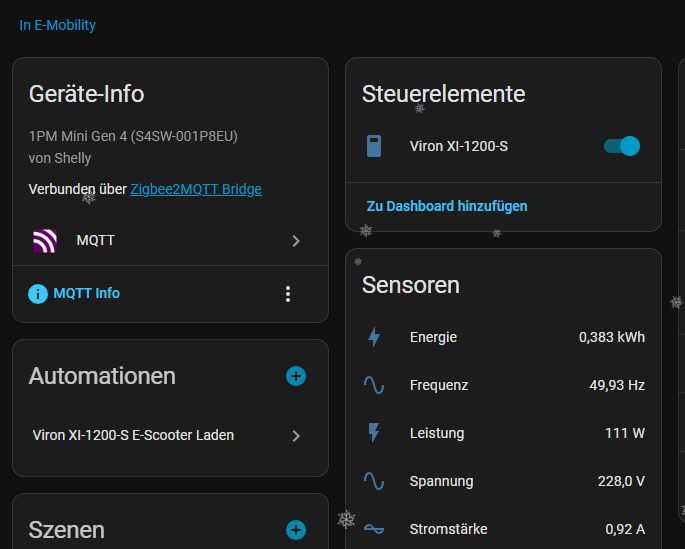Expand the MQTT integration row chevron

coord(296,241)
